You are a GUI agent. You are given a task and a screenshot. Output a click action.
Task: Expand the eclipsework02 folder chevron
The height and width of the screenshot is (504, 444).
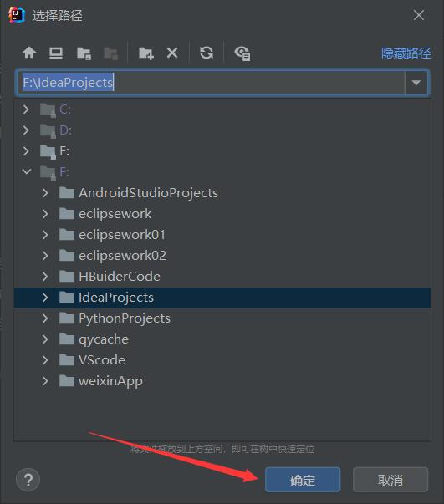pos(45,256)
